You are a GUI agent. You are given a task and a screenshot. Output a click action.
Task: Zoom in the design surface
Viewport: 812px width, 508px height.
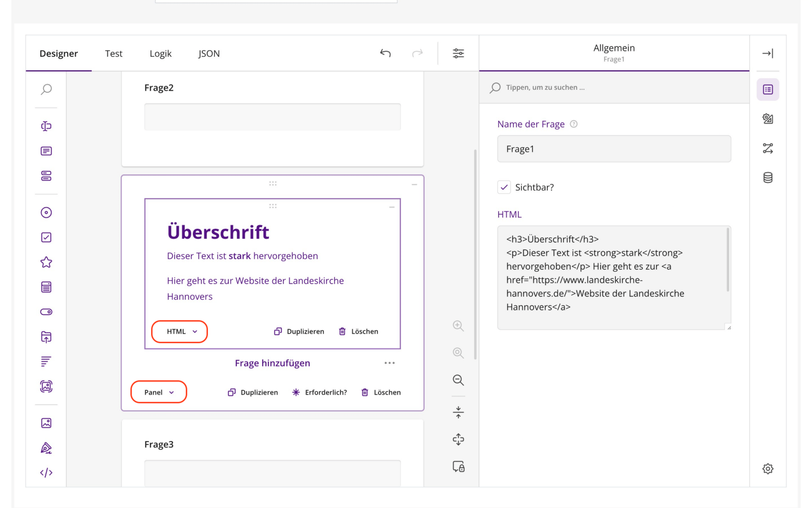(458, 326)
